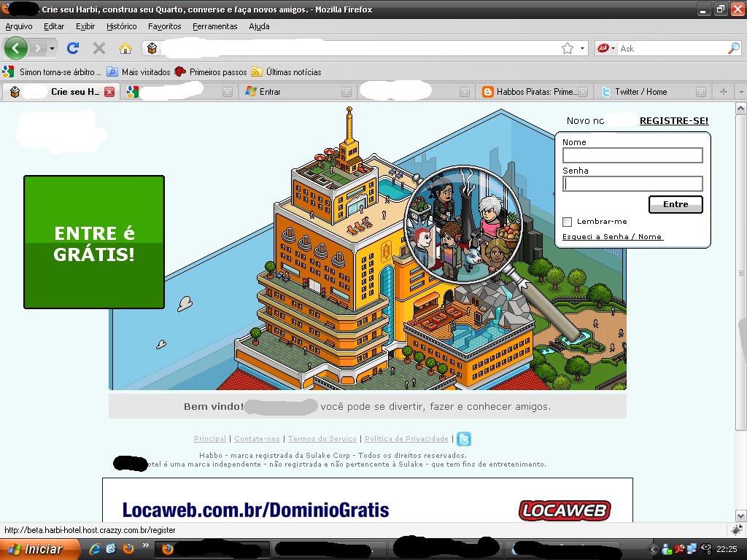Stop loading with the X icon
Viewport: 747px width, 560px height.
pyautogui.click(x=99, y=48)
